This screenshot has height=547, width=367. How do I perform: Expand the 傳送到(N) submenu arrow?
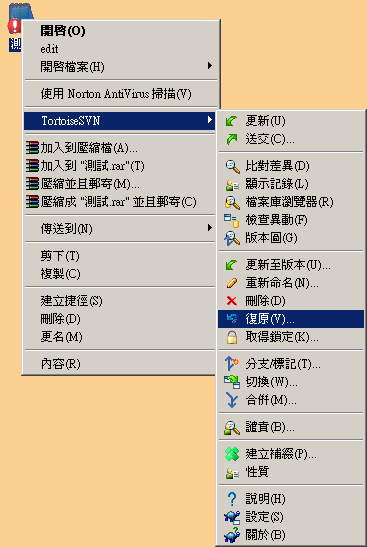pyautogui.click(x=210, y=228)
